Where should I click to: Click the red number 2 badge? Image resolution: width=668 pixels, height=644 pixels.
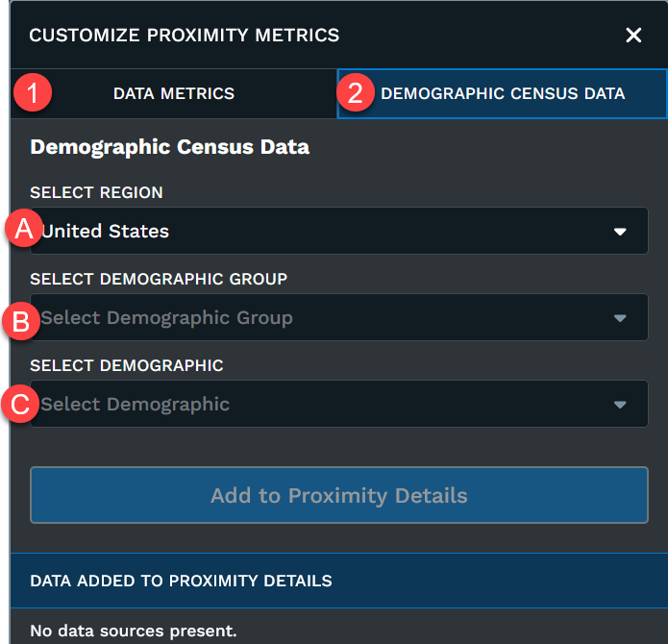pyautogui.click(x=356, y=94)
